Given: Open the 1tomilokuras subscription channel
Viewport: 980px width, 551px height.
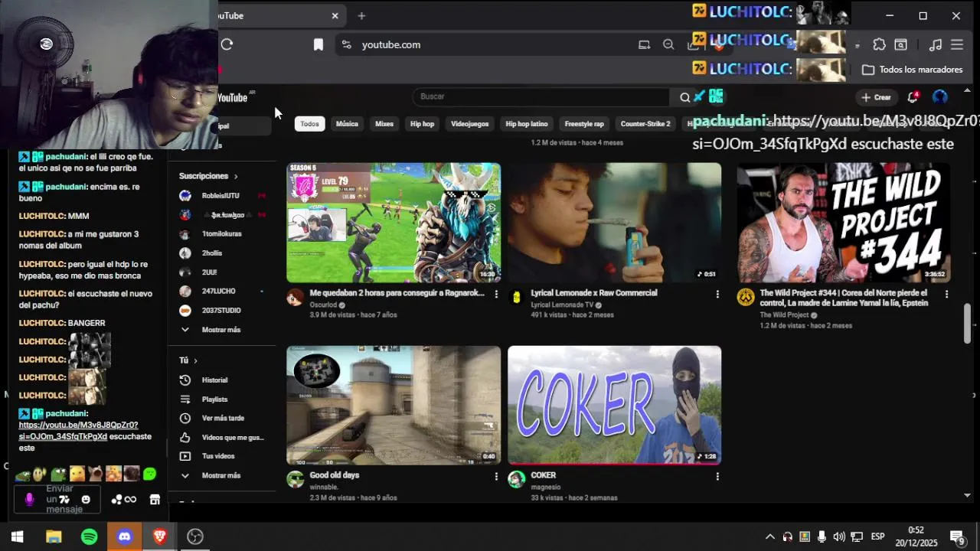Looking at the screenshot, I should pos(222,234).
